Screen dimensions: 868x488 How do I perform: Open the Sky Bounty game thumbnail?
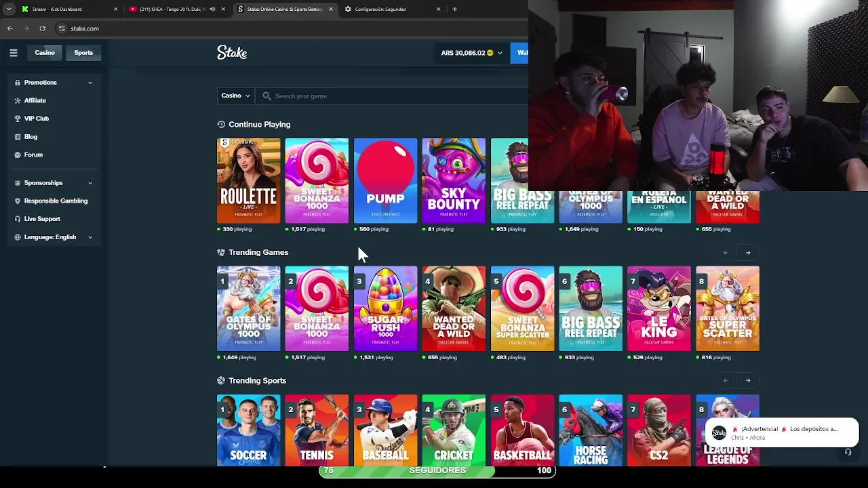point(454,181)
